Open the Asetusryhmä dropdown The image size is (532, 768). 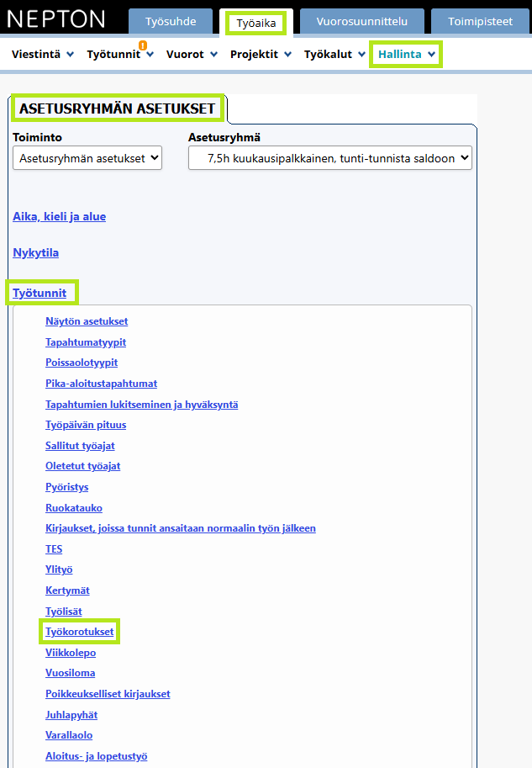[x=329, y=158]
